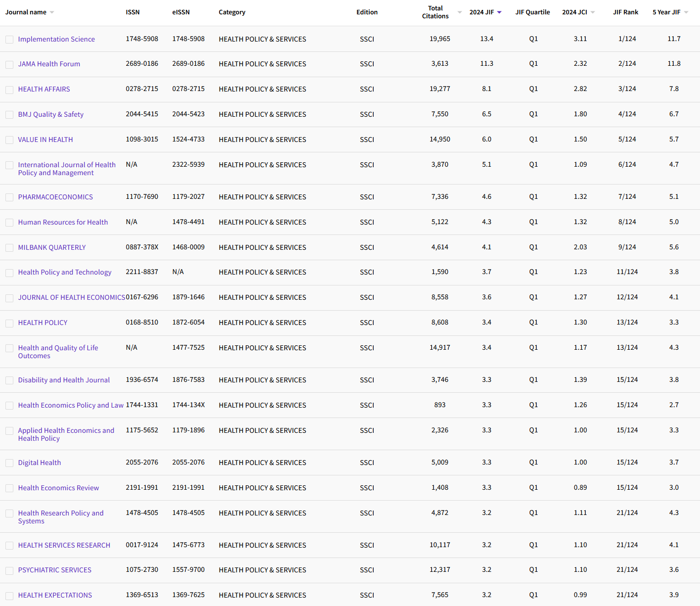Image resolution: width=700 pixels, height=606 pixels.
Task: Open BMJ Quality & Safety link
Action: 51,114
